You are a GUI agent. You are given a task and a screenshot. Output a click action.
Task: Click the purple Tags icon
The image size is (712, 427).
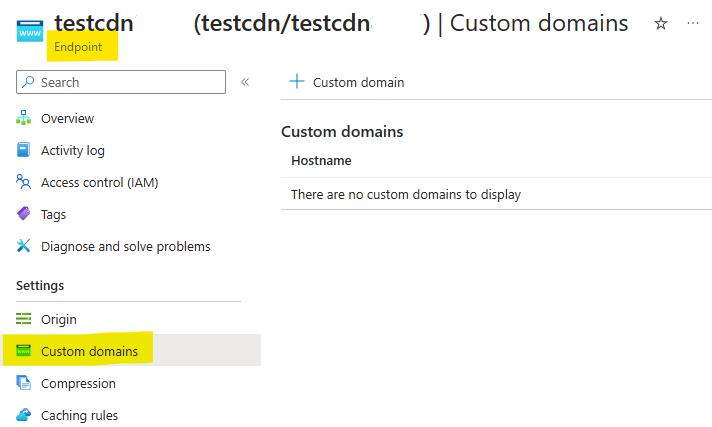pos(24,214)
